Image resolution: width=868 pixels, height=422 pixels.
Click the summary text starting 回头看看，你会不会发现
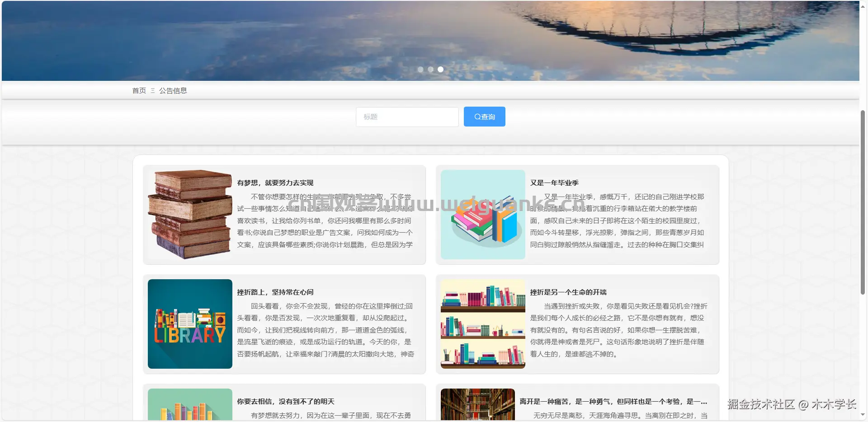pyautogui.click(x=325, y=330)
